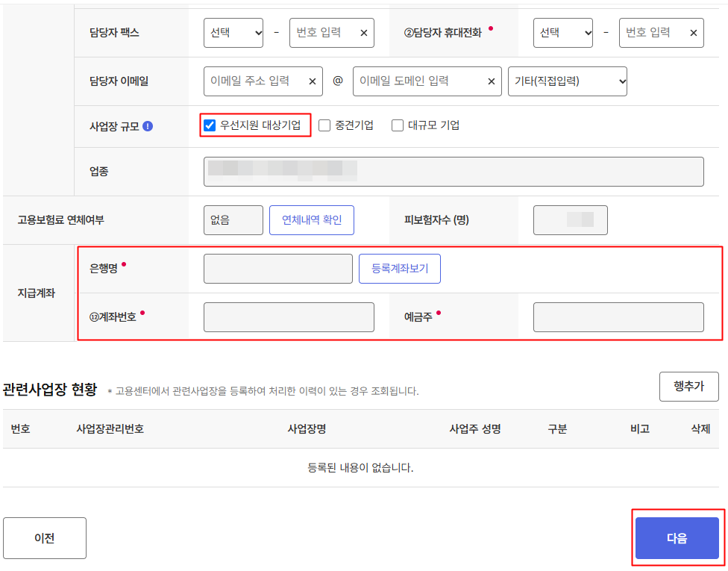Image resolution: width=728 pixels, height=571 pixels.
Task: Focus the 담당자 휴대전화 번호 입력 field
Action: (x=661, y=33)
